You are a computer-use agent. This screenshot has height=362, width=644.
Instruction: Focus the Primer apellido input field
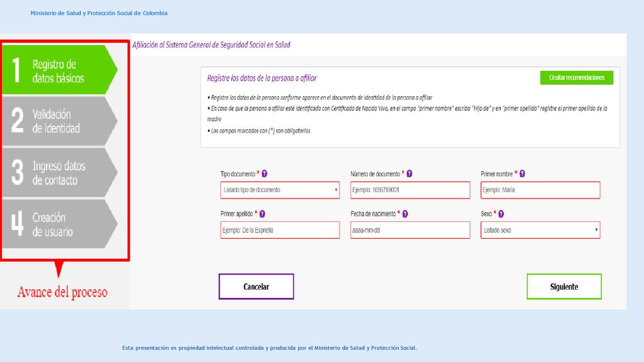[x=280, y=230]
